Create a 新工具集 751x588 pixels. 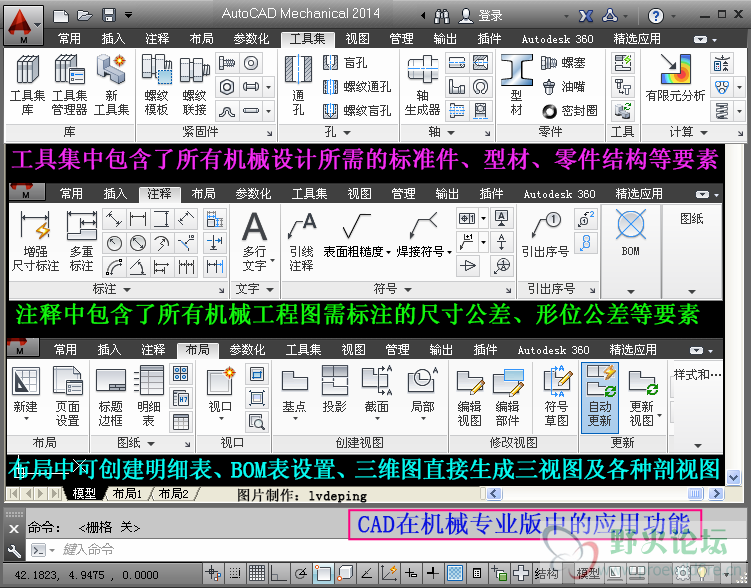click(x=111, y=84)
